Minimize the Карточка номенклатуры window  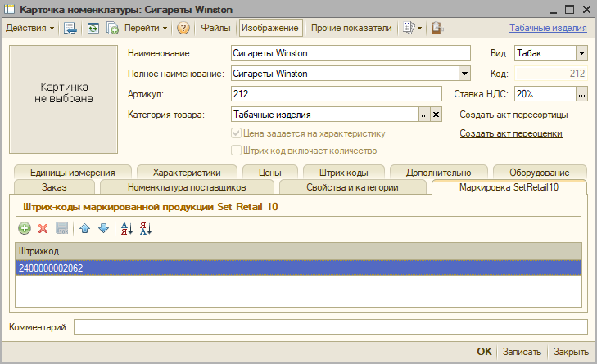point(554,10)
